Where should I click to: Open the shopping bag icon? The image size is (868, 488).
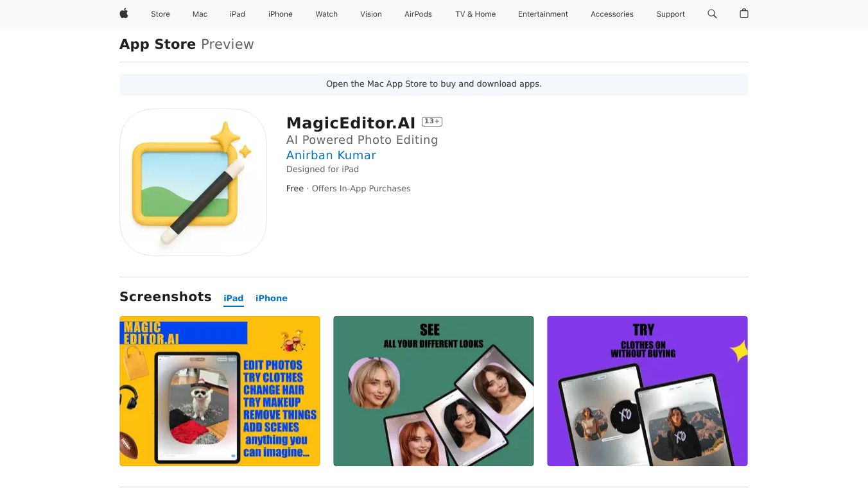(744, 13)
